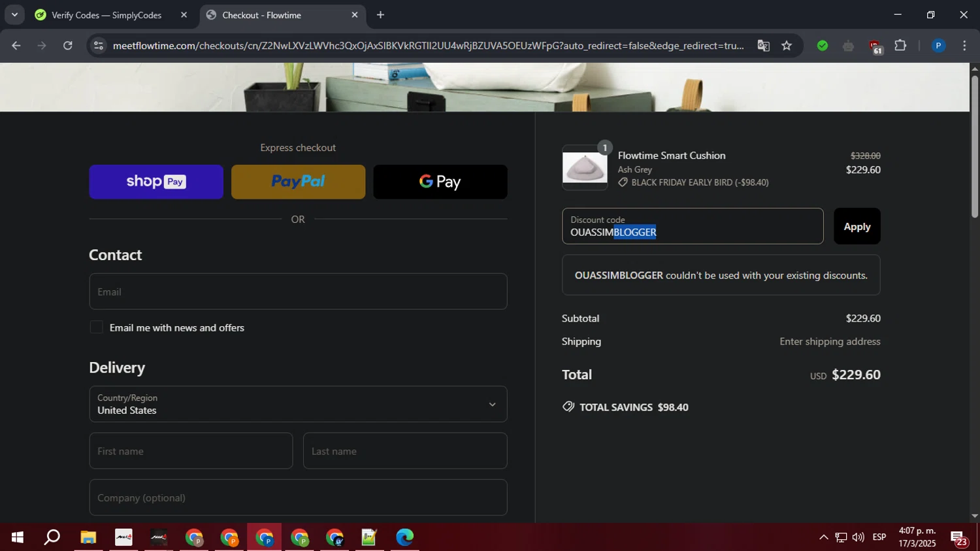Click the page vertical scrollbar

(x=975, y=147)
